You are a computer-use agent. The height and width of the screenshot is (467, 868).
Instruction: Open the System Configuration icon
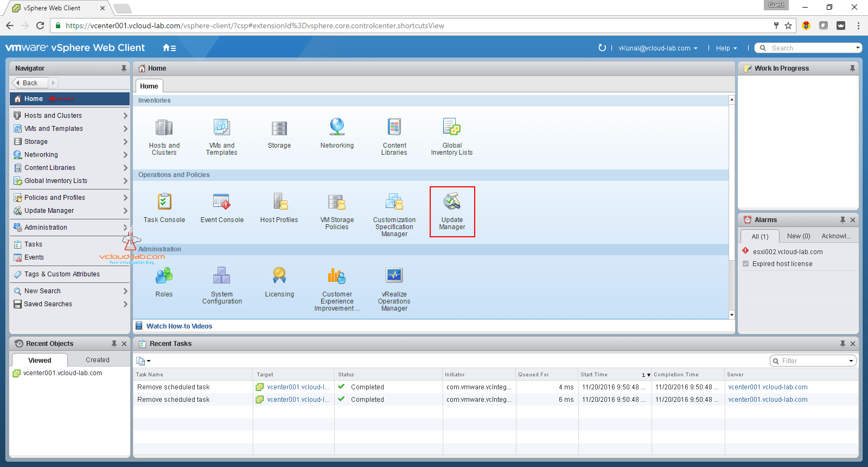click(x=222, y=276)
